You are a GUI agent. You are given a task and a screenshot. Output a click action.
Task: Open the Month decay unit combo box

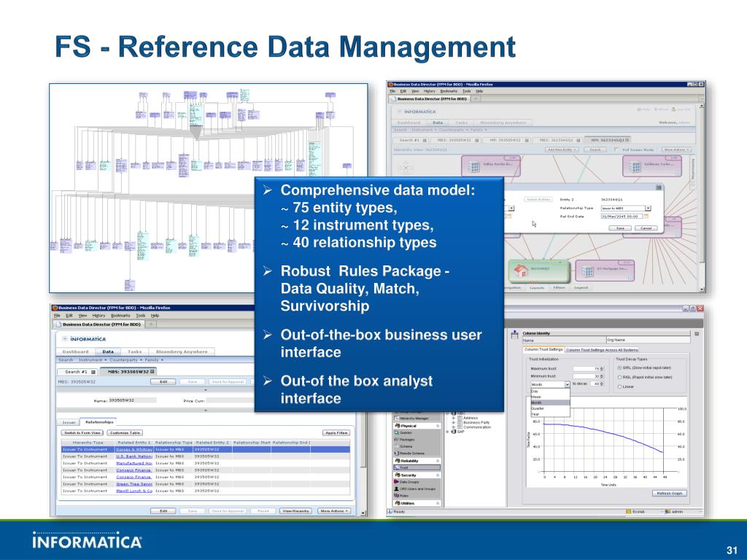pyautogui.click(x=567, y=384)
